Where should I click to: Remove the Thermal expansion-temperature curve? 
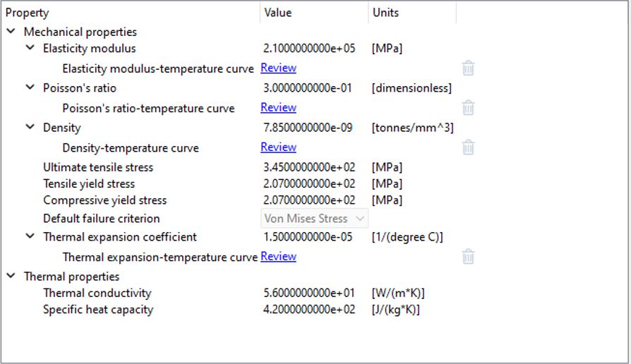click(x=468, y=257)
